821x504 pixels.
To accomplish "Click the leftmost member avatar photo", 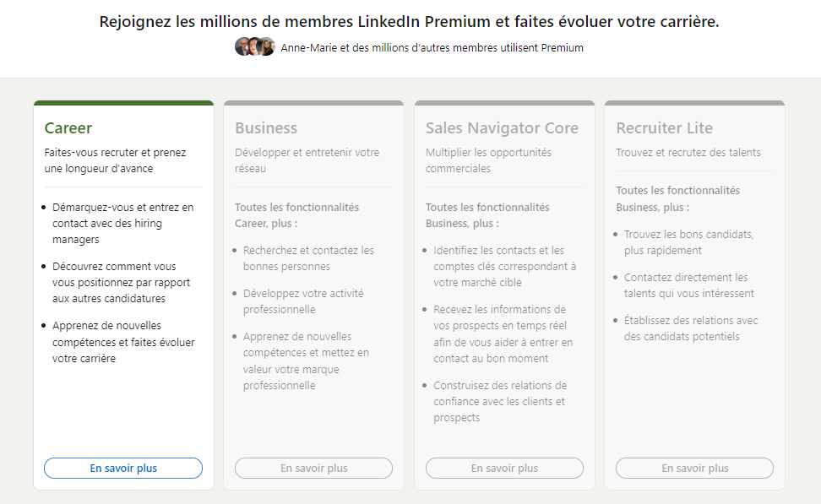I will 242,46.
